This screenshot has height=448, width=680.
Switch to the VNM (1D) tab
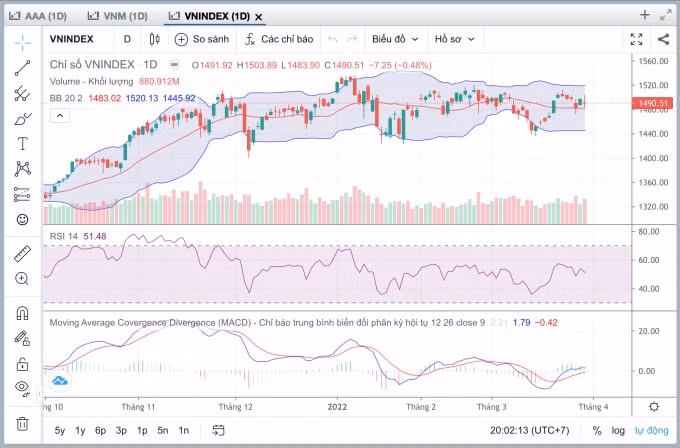[x=118, y=16]
